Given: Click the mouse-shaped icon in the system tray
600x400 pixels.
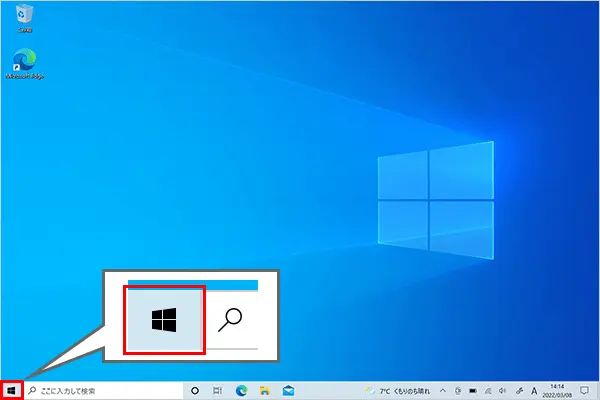Looking at the screenshot, I should pos(458,391).
